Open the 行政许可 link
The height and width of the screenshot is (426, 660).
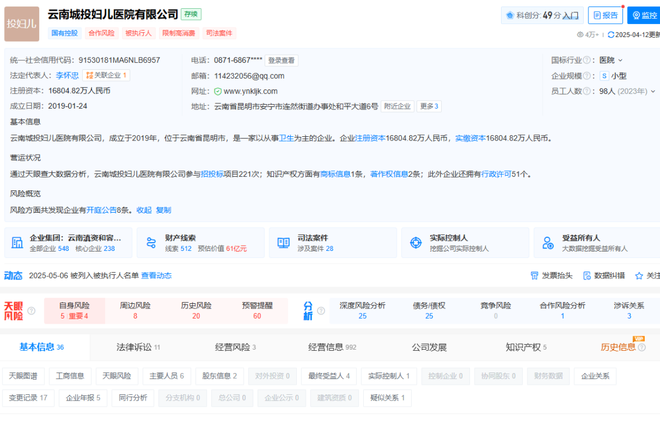[496, 174]
